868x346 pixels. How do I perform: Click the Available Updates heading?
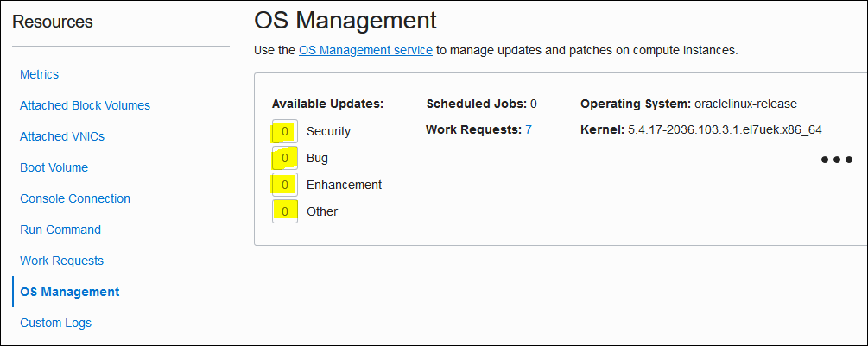coord(327,104)
